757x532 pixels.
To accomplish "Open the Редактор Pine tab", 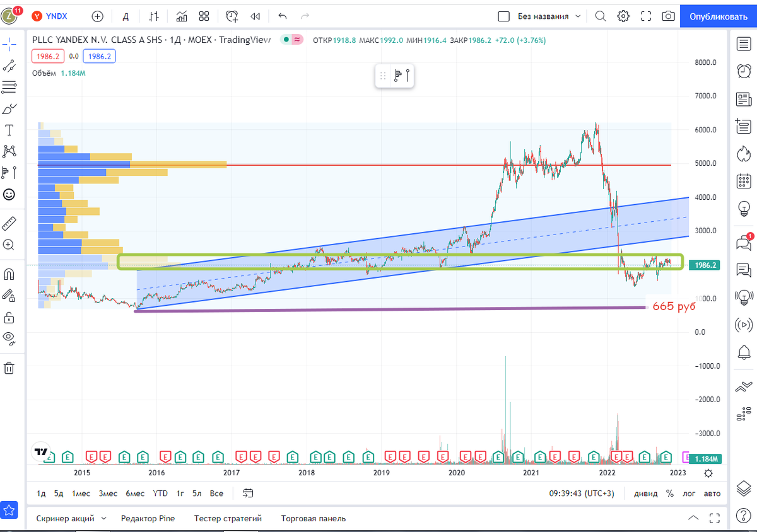I will pyautogui.click(x=148, y=518).
